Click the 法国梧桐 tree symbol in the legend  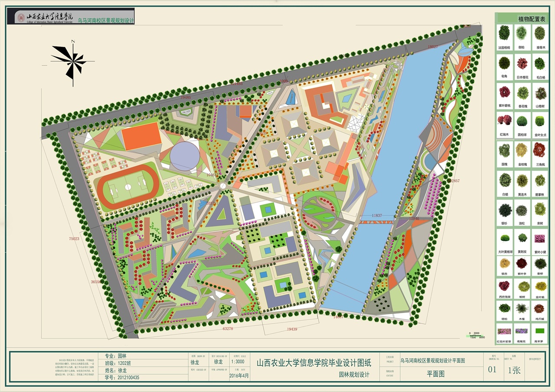pyautogui.click(x=504, y=33)
